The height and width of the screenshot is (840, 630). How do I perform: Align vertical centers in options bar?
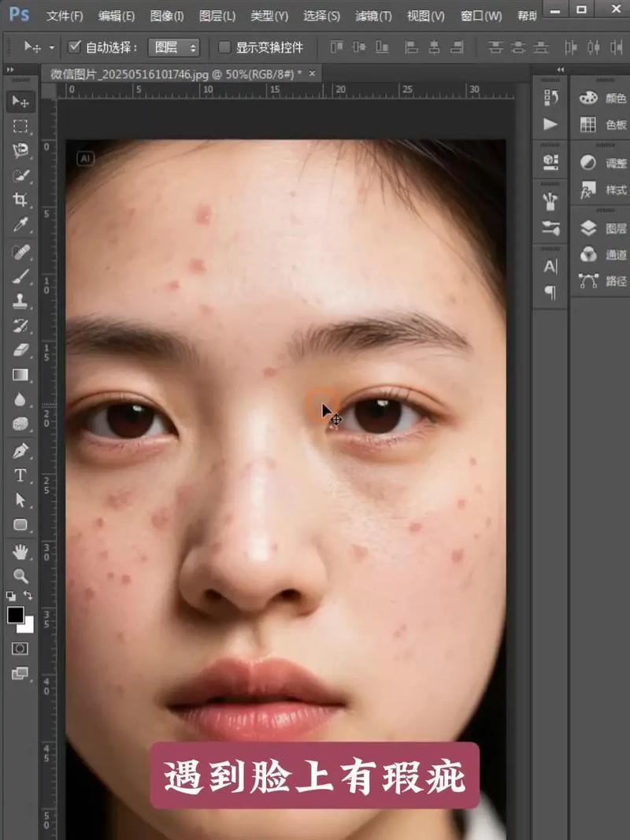point(359,48)
